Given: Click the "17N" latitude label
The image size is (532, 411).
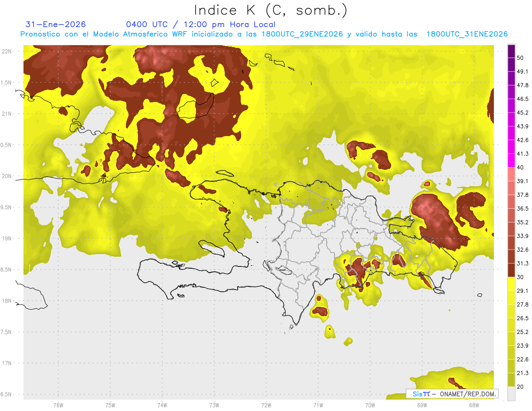Looking at the screenshot, I should tap(7, 363).
